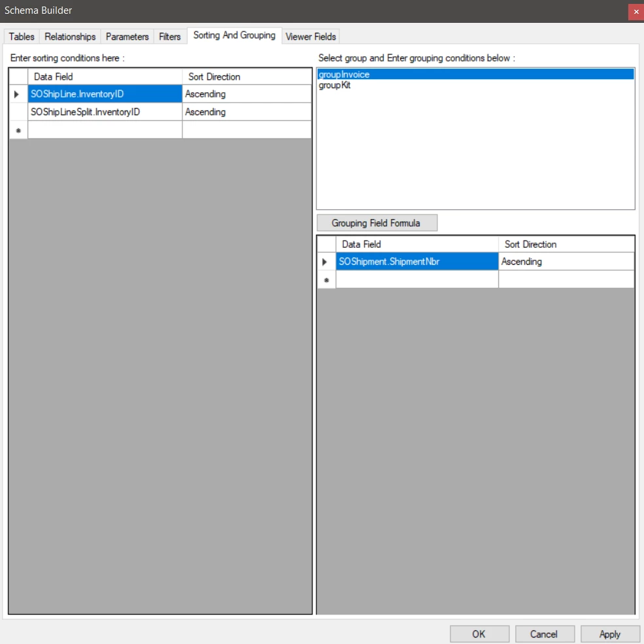
Task: Click the row selector arrow beside SOShipment.ShipmentNbr
Action: pyautogui.click(x=325, y=261)
